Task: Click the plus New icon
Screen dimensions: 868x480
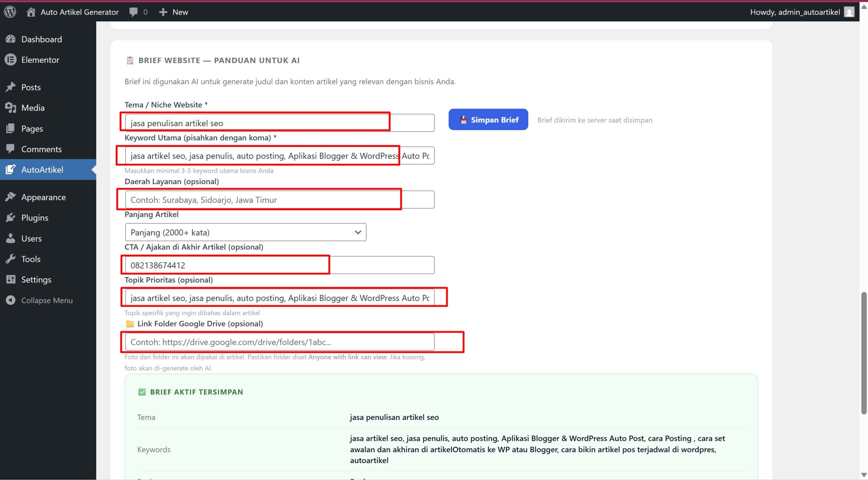Action: [x=163, y=12]
